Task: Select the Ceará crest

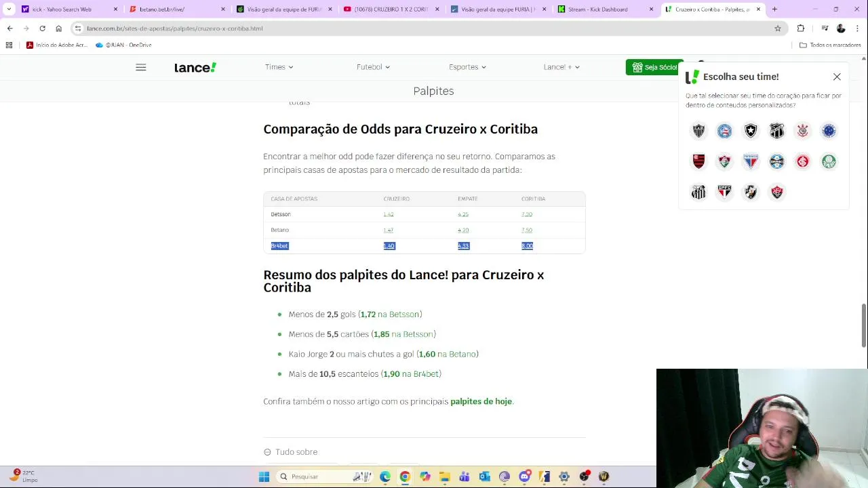Action: (x=776, y=131)
